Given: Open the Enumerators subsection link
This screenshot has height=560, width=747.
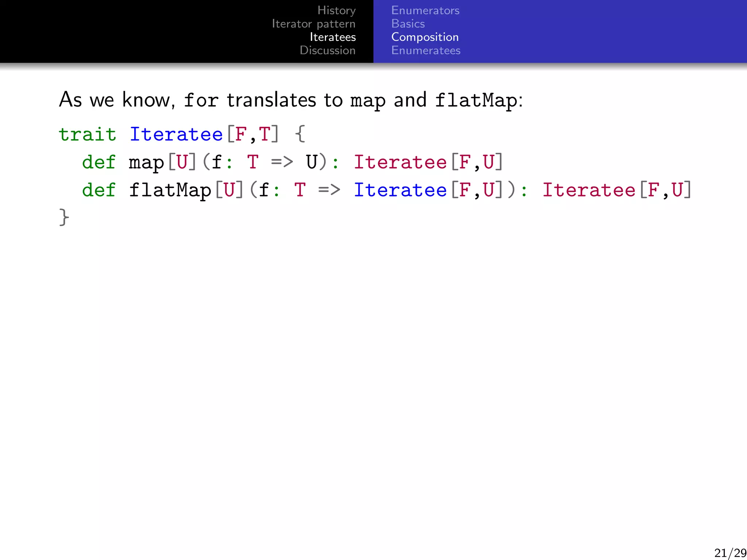Looking at the screenshot, I should [425, 11].
